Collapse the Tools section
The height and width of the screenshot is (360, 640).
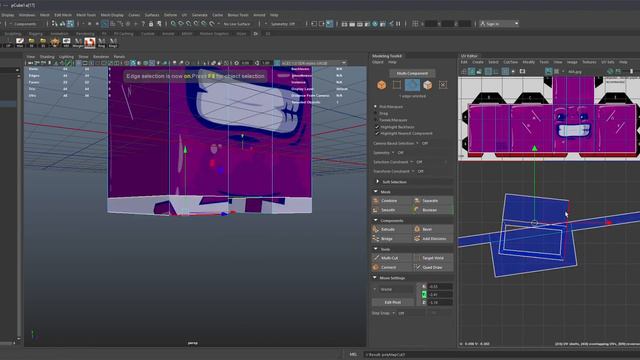[376, 249]
